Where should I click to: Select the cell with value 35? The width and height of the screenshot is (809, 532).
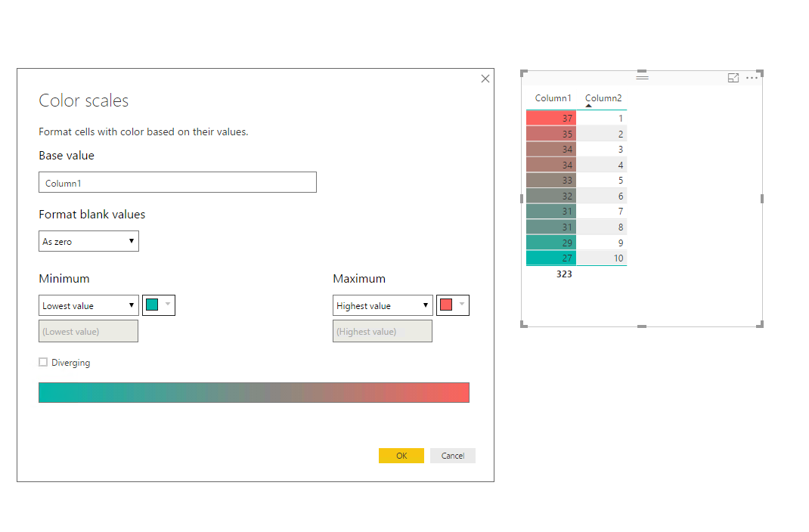pos(551,134)
